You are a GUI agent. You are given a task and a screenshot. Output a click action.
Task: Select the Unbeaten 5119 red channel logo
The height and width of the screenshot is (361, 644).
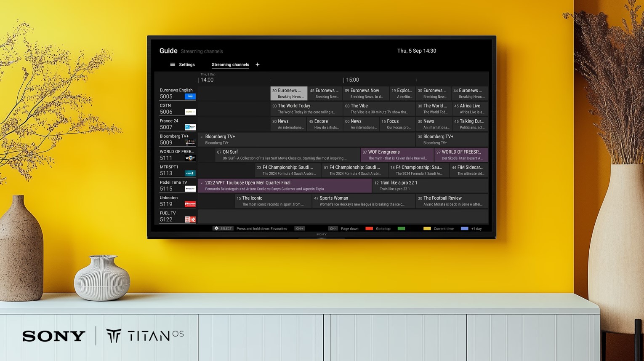pyautogui.click(x=190, y=204)
